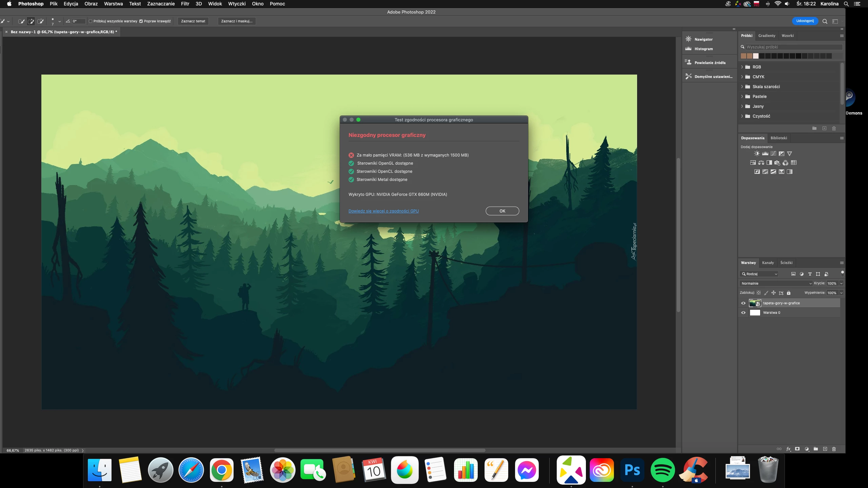Switch to the Kanały tab
Screen dimensions: 868x488
[768, 263]
